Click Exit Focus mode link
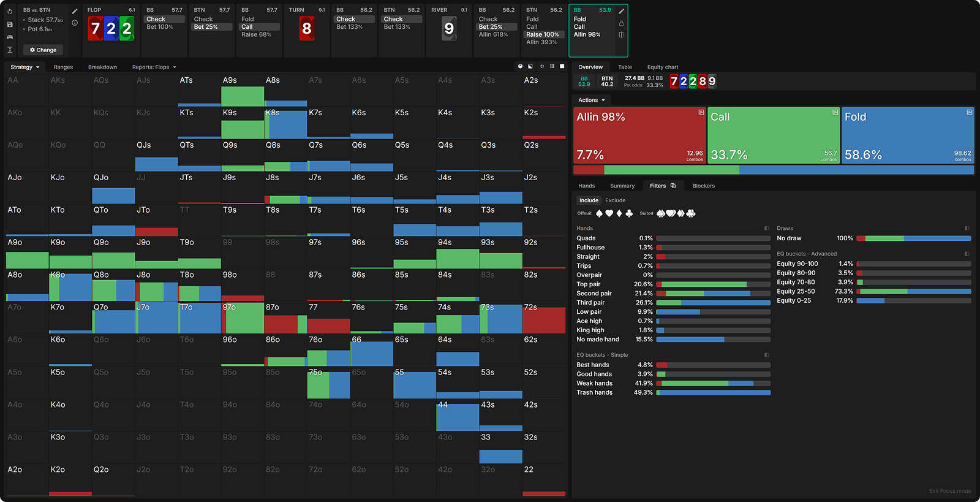 click(949, 491)
